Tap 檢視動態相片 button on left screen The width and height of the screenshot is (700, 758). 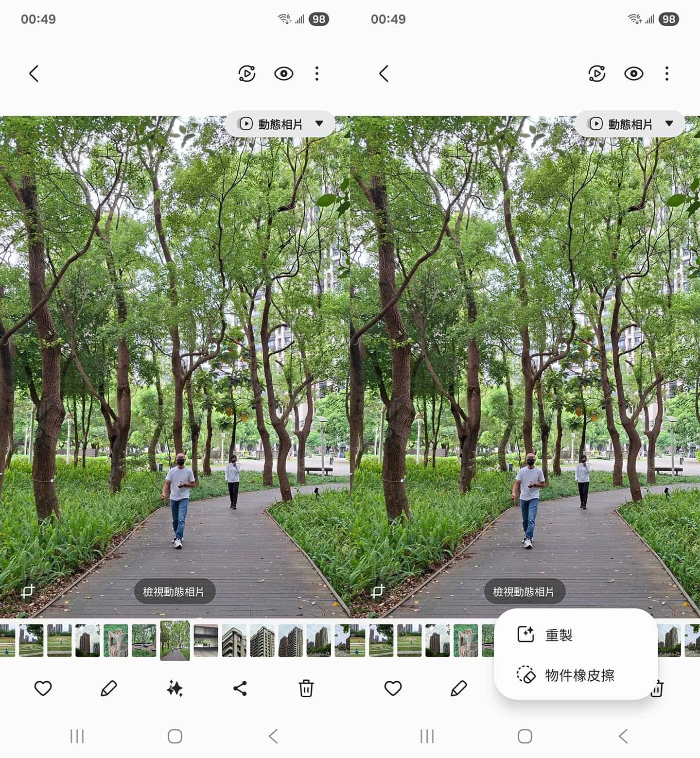click(174, 591)
